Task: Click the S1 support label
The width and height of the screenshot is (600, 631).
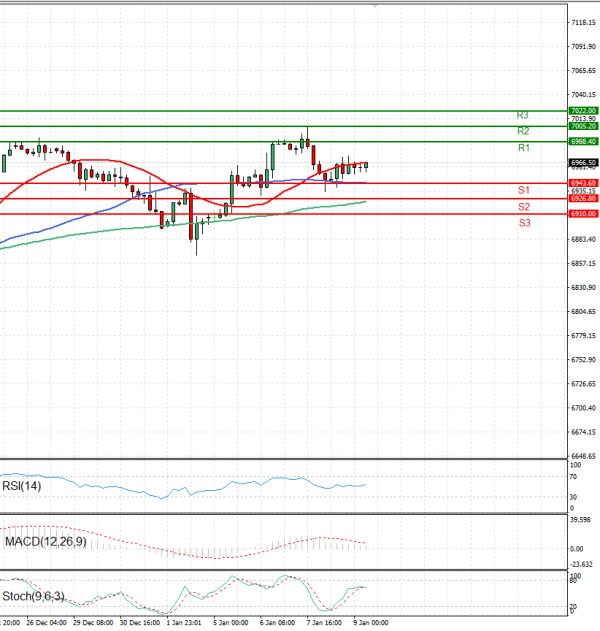Action: 523,190
